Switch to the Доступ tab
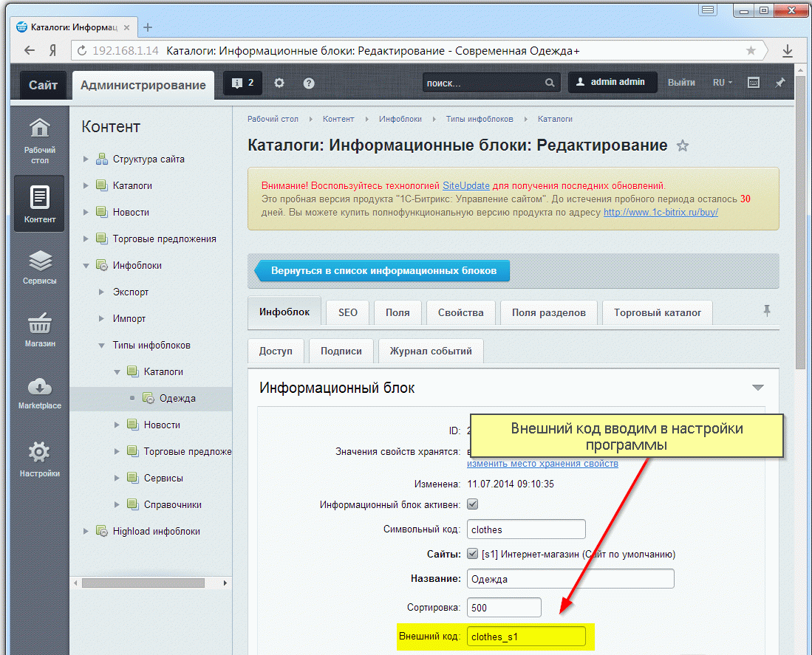Screen dimensions: 812x655 [276, 351]
